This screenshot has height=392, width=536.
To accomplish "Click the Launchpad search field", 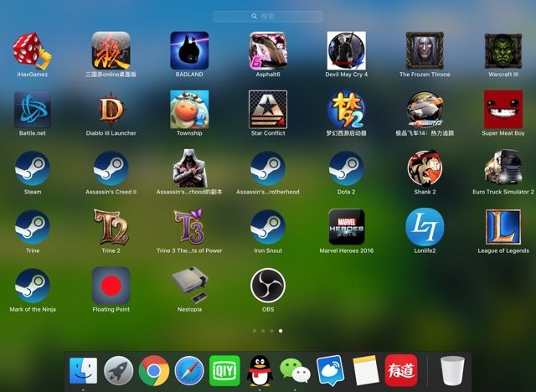I will [x=268, y=16].
